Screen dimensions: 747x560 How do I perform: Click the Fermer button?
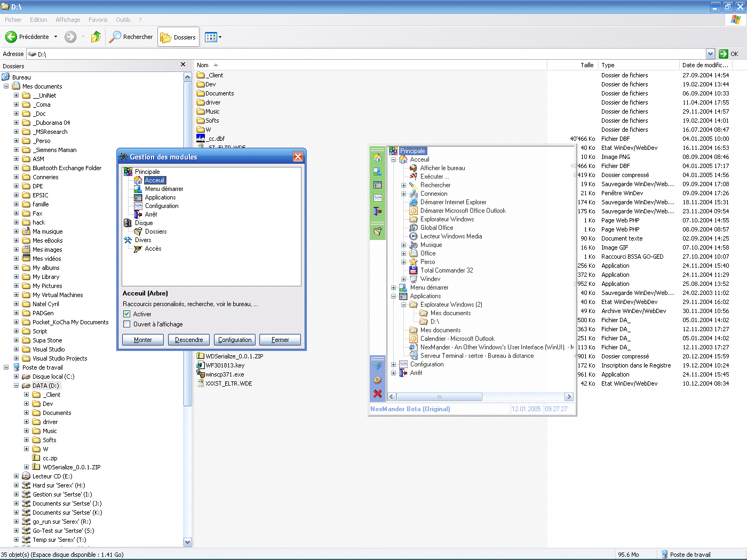(x=280, y=340)
